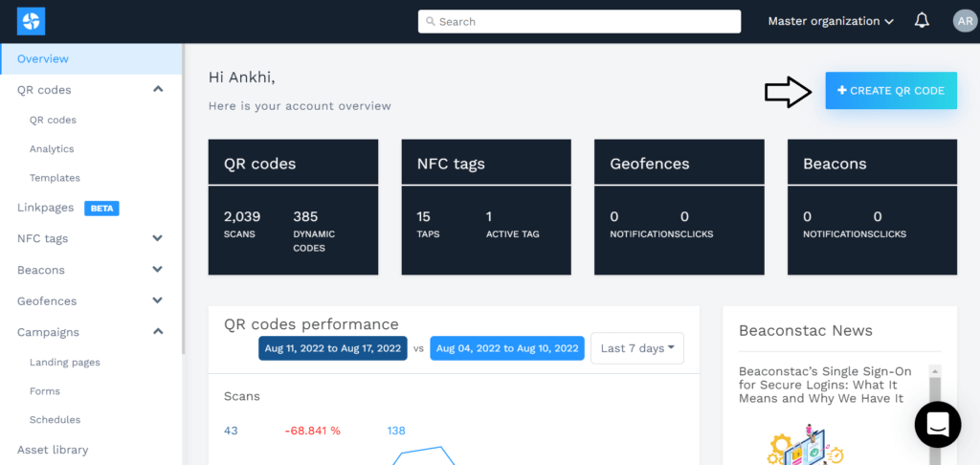Open the QR codes summary card
The width and height of the screenshot is (980, 465).
click(293, 207)
